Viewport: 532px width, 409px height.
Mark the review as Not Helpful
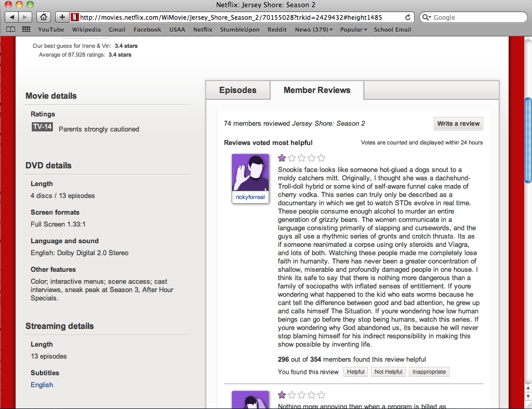point(388,372)
